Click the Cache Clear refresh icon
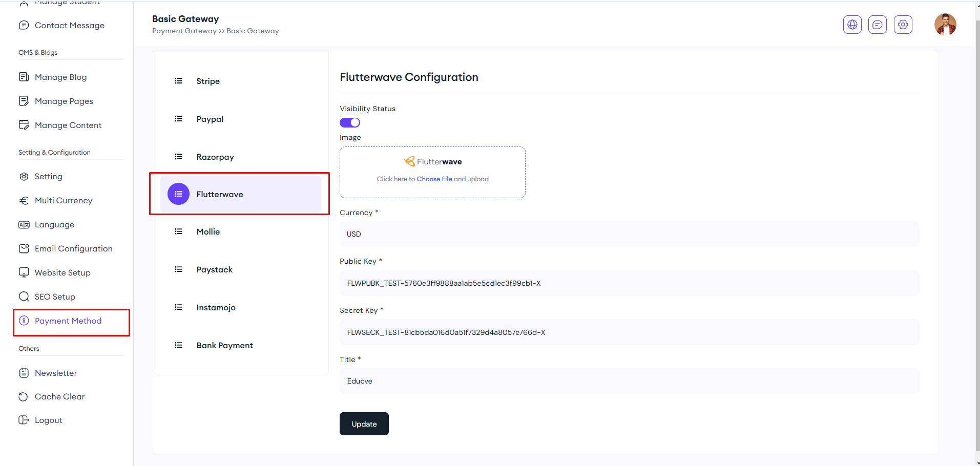This screenshot has height=466, width=980. tap(24, 397)
